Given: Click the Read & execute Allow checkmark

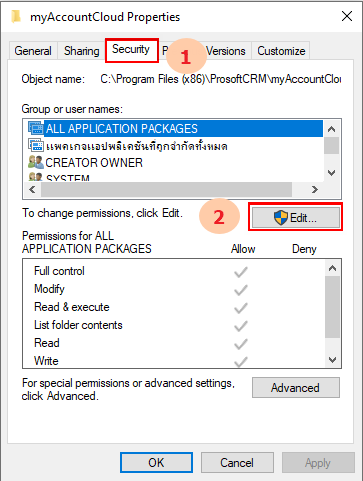Looking at the screenshot, I should tap(241, 308).
